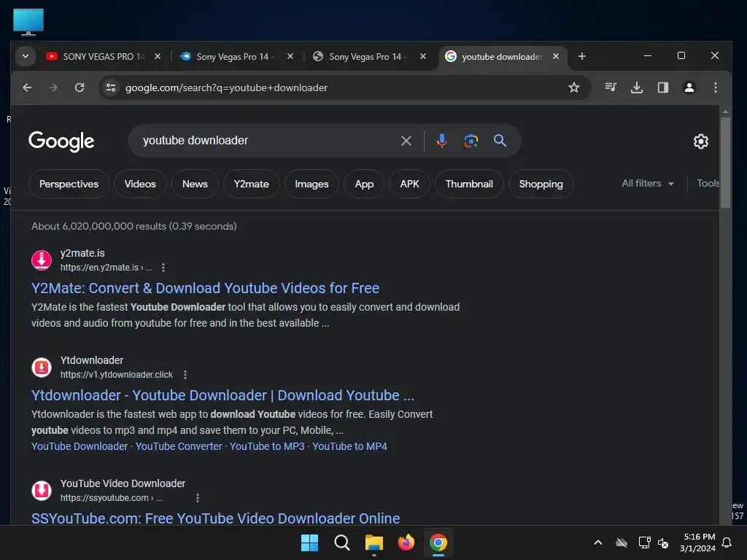The width and height of the screenshot is (747, 560).
Task: Click Chrome icon in taskbar
Action: [438, 542]
